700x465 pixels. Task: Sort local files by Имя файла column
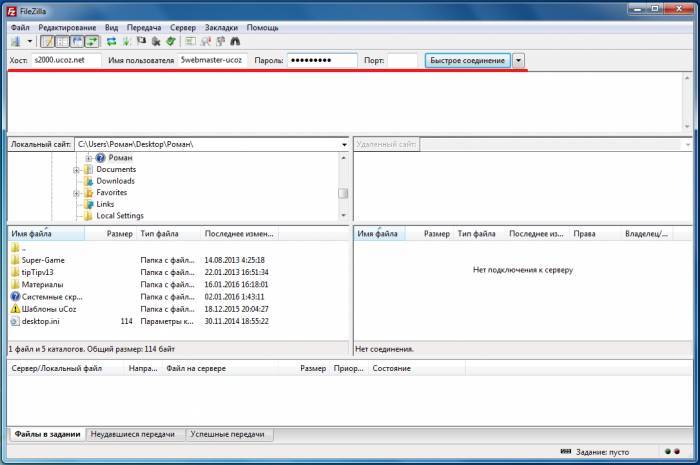pos(46,234)
